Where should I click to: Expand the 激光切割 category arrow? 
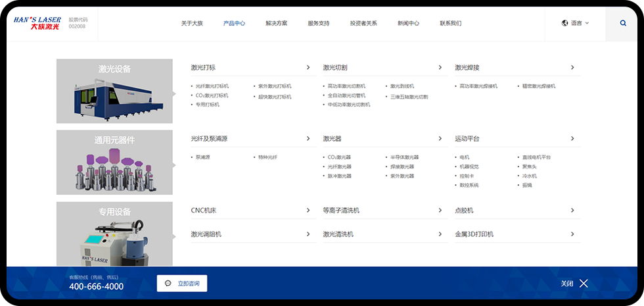click(440, 67)
